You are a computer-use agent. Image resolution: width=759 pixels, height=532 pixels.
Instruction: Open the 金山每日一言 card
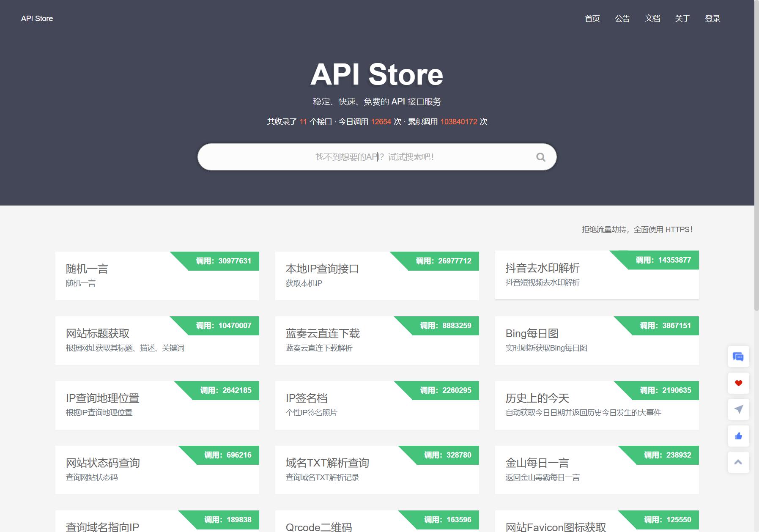pyautogui.click(x=597, y=470)
